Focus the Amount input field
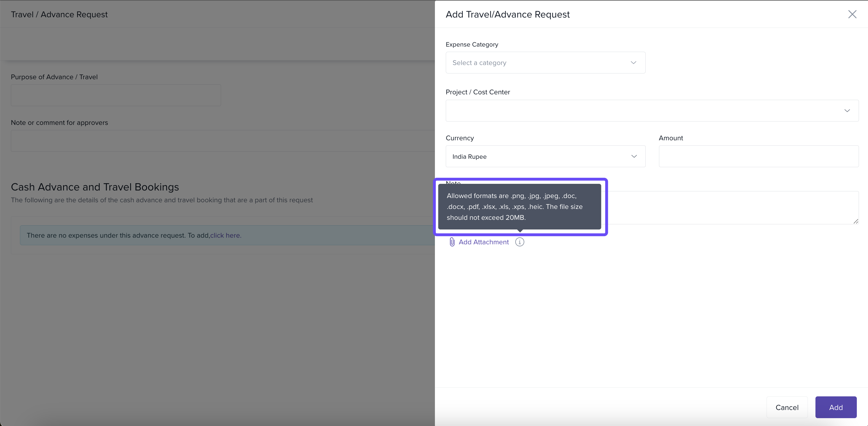This screenshot has width=868, height=426. coord(758,157)
